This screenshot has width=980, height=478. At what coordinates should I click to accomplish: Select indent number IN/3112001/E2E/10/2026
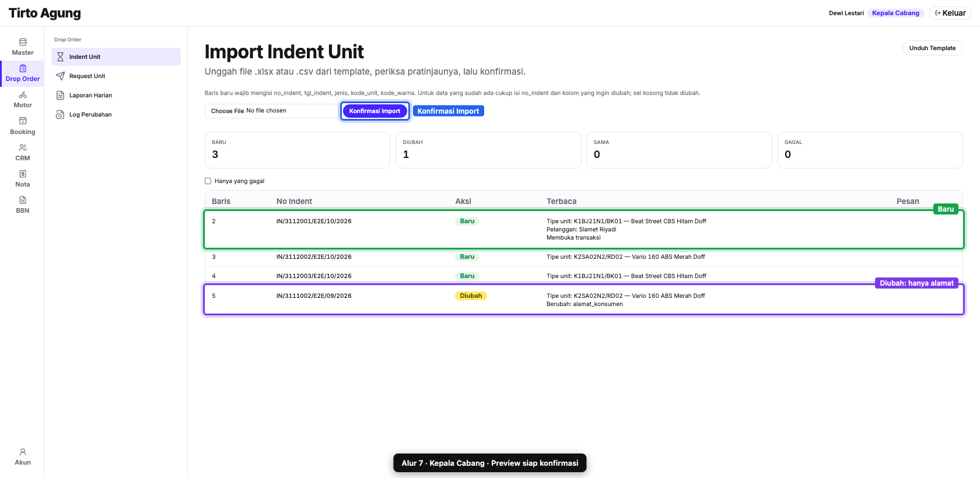point(314,222)
